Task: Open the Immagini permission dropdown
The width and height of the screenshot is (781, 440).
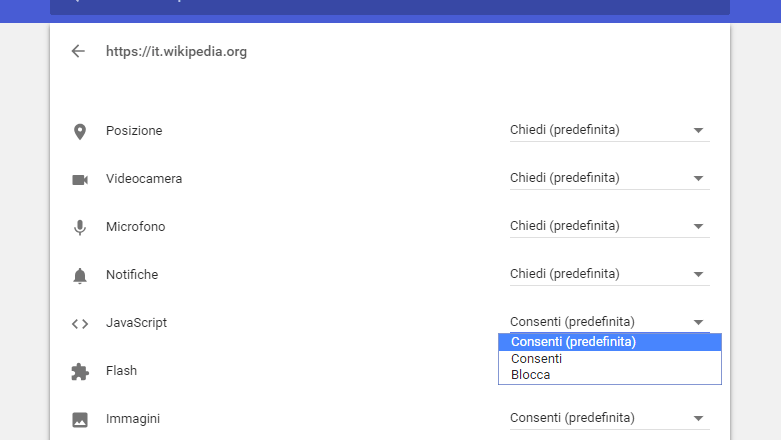Action: (x=610, y=418)
